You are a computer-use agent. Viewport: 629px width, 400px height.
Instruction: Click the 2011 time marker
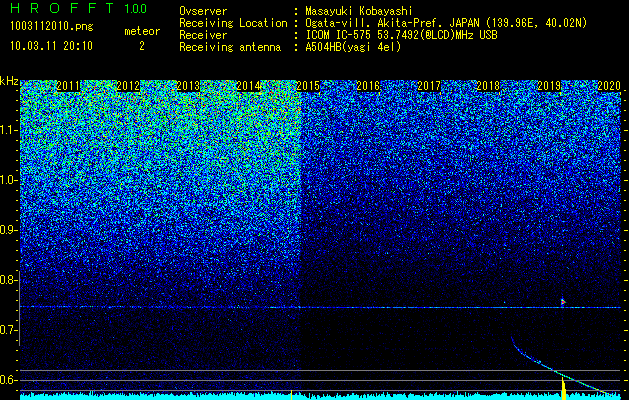click(68, 86)
